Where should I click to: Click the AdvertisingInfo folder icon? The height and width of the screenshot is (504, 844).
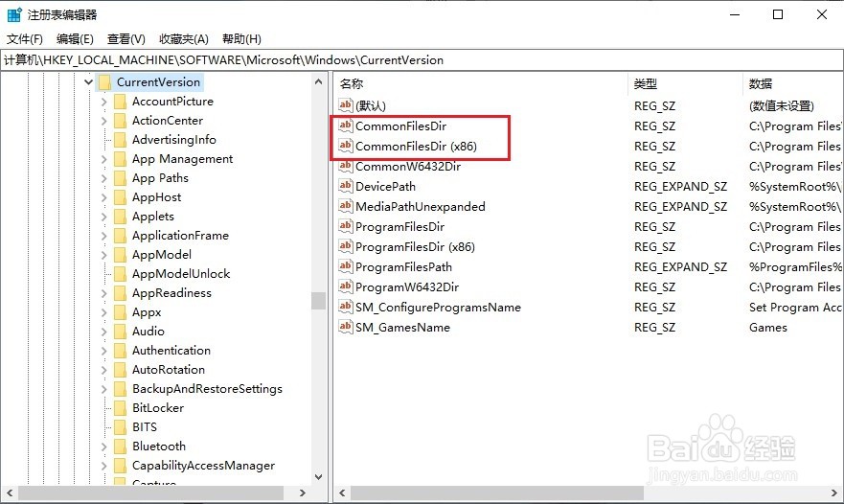click(120, 140)
